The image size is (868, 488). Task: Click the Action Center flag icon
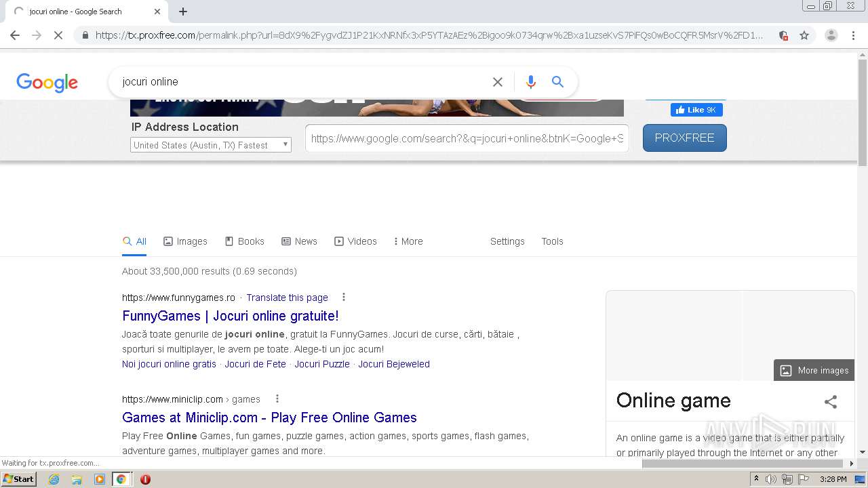[804, 479]
